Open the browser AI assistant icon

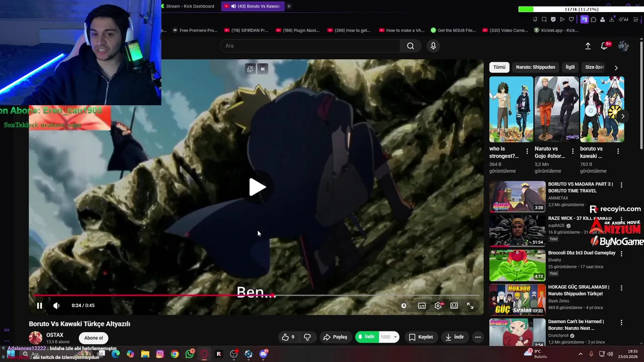624,20
